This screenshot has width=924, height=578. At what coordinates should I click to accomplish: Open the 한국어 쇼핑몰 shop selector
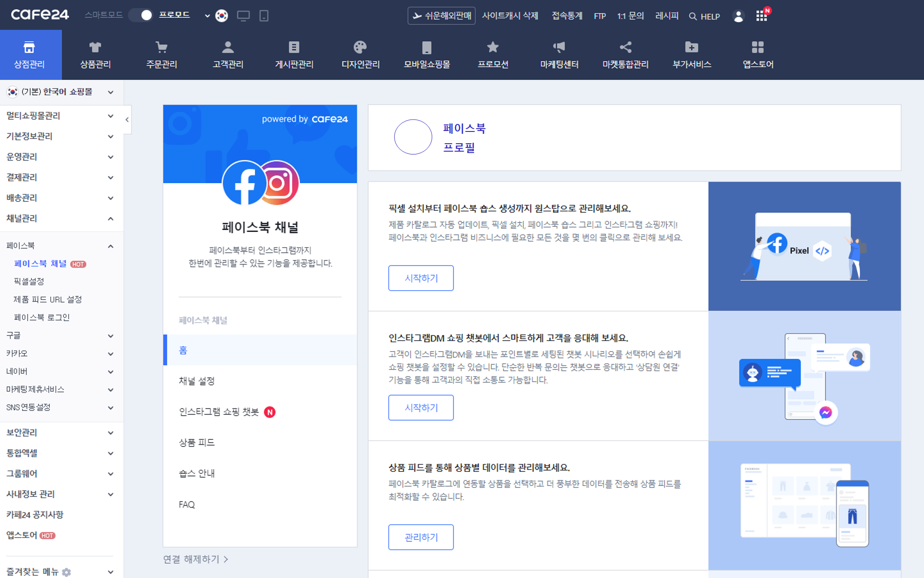click(61, 92)
